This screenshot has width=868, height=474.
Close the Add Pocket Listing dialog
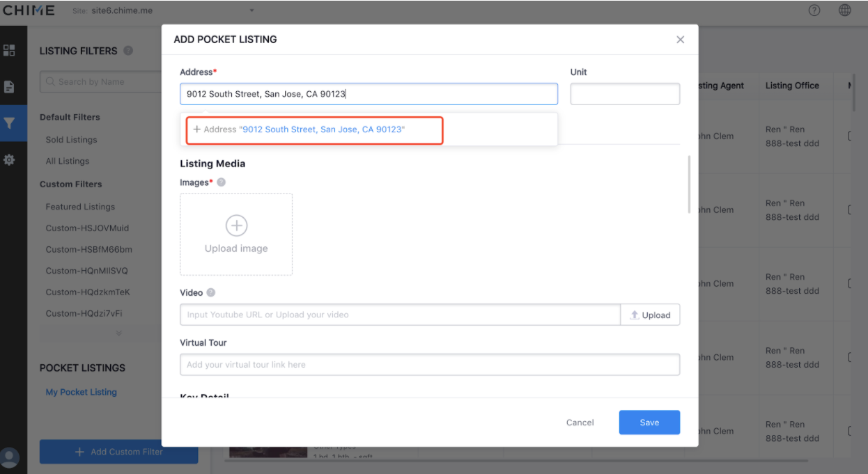(x=681, y=40)
